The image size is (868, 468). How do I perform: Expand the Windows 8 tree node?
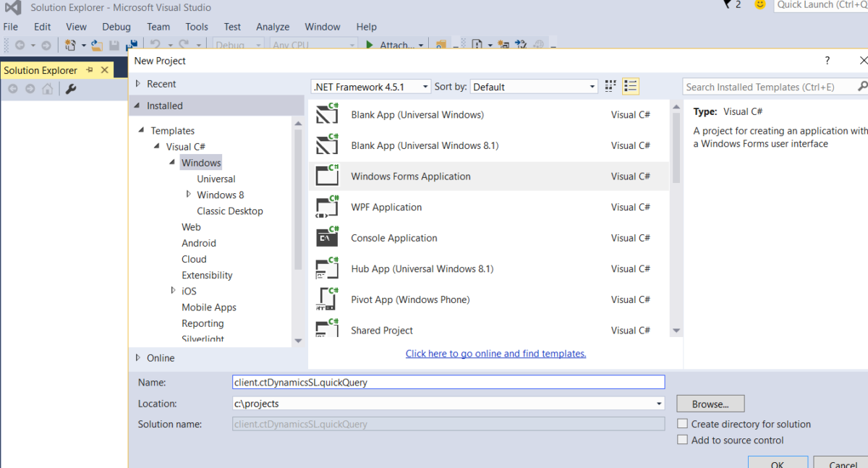coord(189,194)
